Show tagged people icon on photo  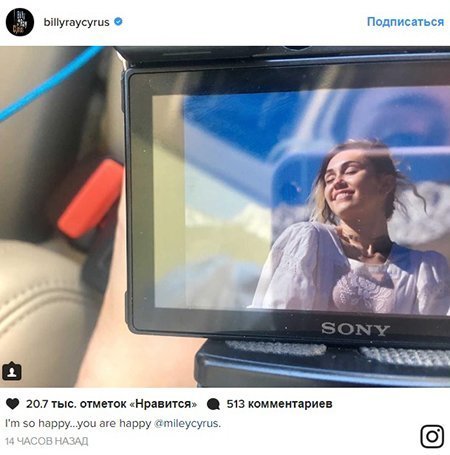tap(12, 371)
